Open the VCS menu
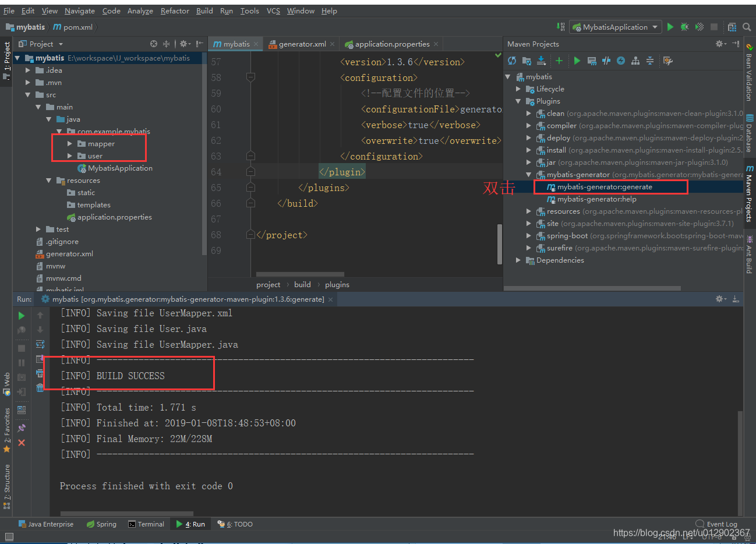This screenshot has width=756, height=544. click(273, 10)
